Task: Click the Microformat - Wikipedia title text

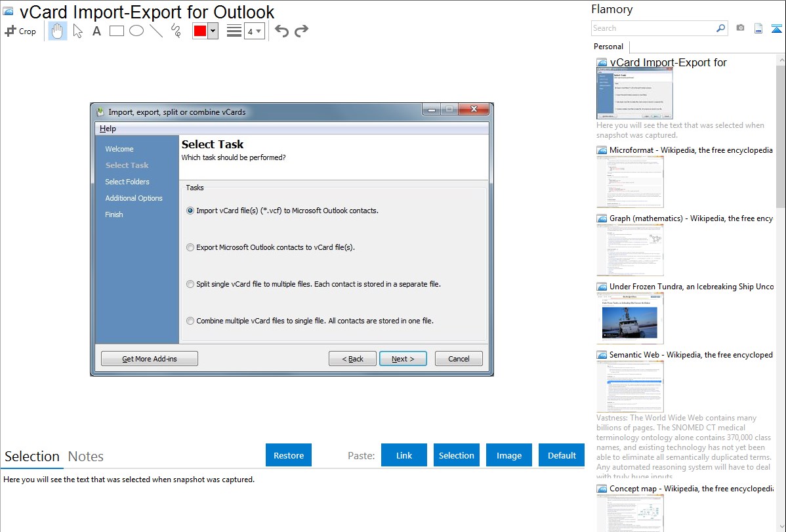Action: 691,150
